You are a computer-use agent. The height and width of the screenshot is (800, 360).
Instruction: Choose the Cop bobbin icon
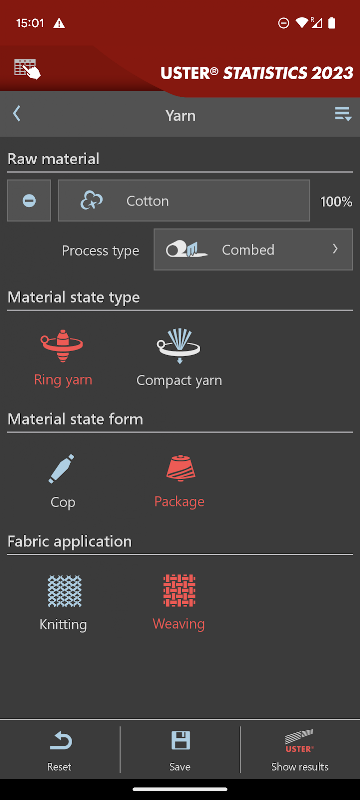tap(62, 468)
